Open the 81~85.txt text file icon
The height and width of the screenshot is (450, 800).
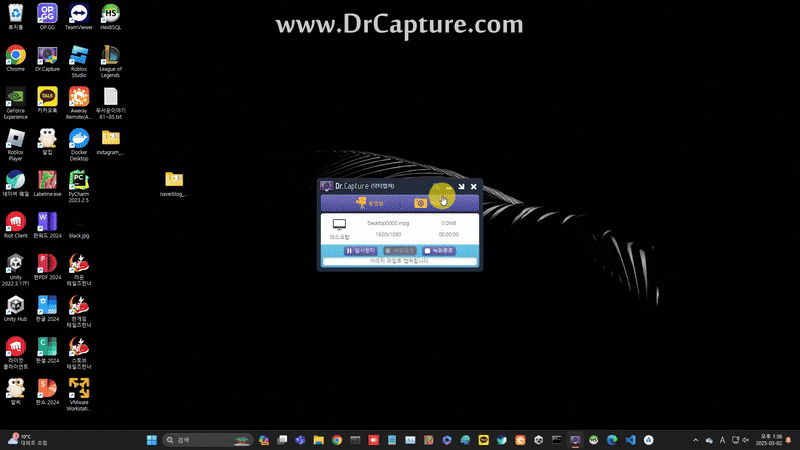(110, 103)
